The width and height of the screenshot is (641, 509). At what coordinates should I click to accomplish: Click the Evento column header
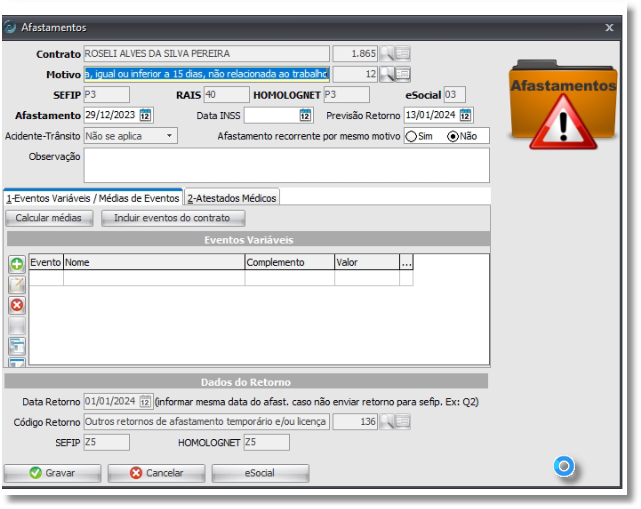coord(46,262)
